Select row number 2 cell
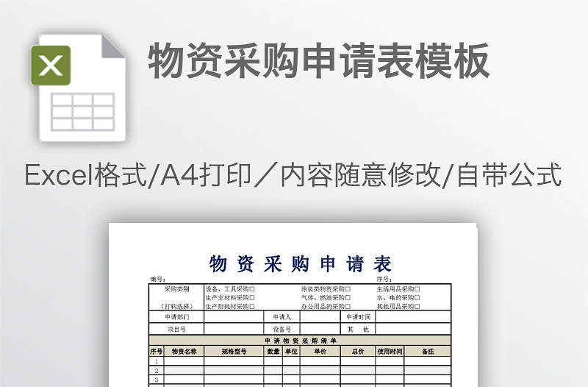This screenshot has height=387, width=588. pyautogui.click(x=157, y=371)
